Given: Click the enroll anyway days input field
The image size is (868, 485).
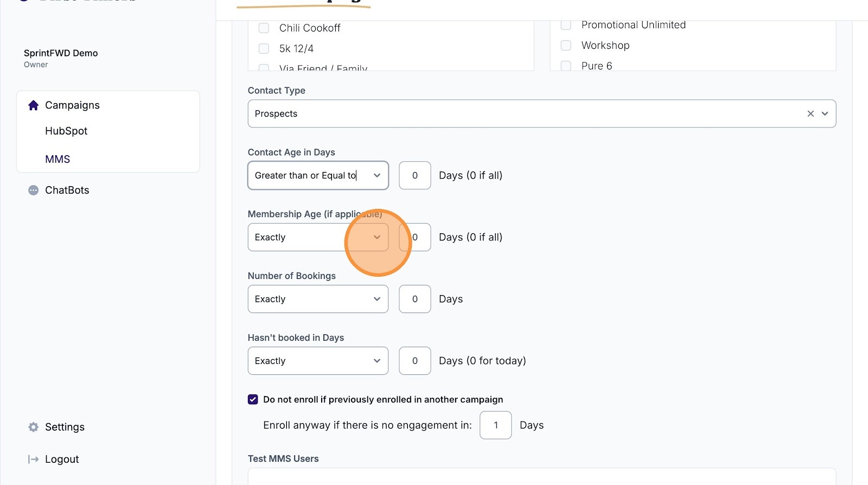Looking at the screenshot, I should tap(495, 425).
